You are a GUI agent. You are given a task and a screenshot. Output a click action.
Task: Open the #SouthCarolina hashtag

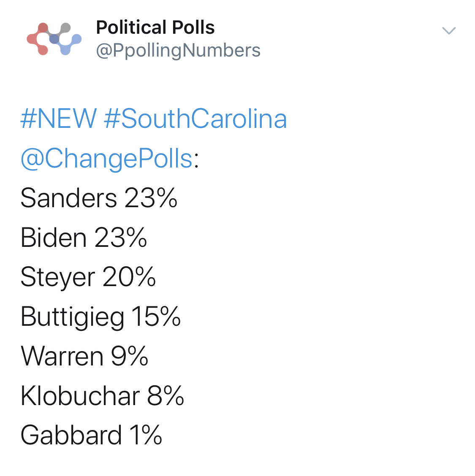[195, 119]
